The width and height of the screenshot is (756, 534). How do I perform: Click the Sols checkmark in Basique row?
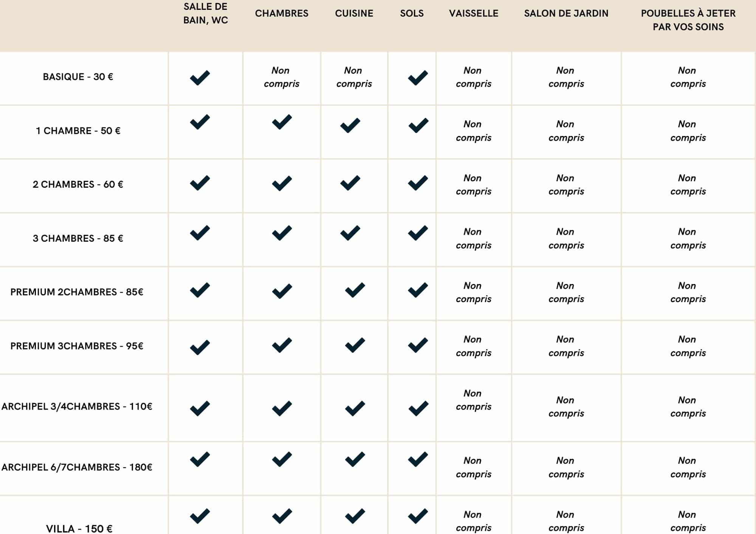(x=418, y=78)
